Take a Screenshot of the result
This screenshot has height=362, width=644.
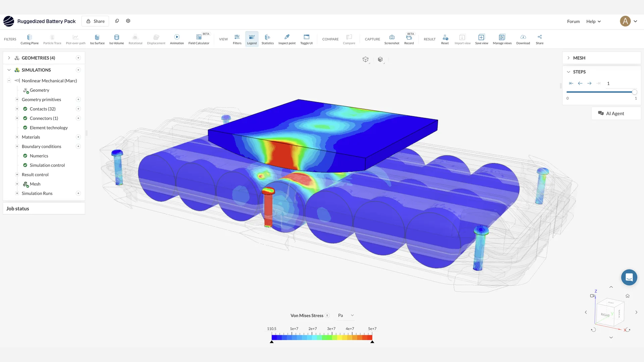(x=392, y=39)
